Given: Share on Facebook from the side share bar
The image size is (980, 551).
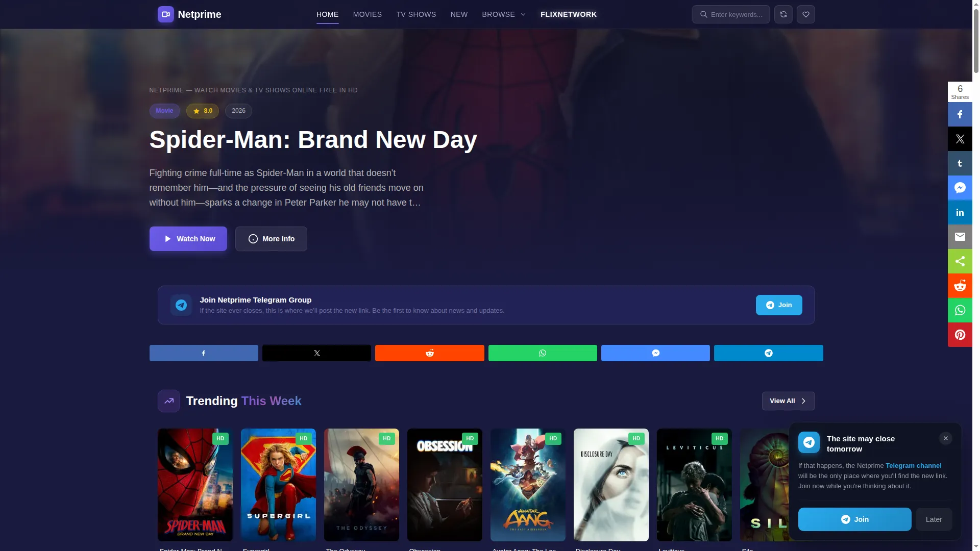Looking at the screenshot, I should point(960,114).
